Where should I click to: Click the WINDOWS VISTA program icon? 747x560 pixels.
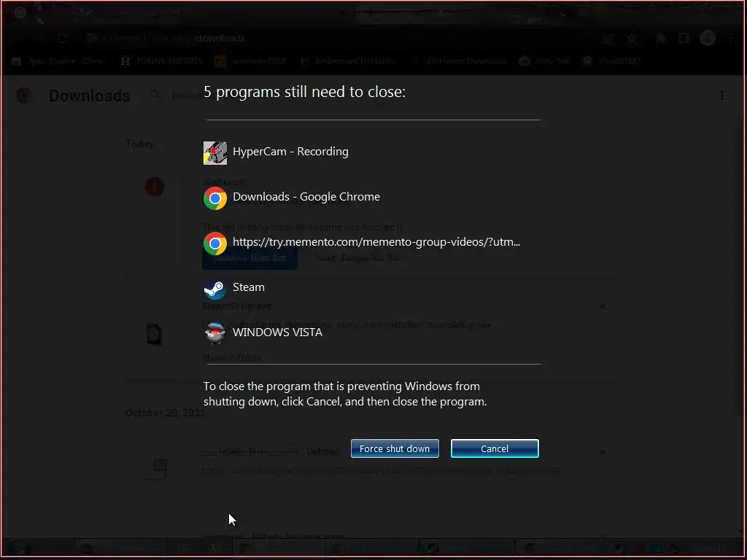coord(215,332)
